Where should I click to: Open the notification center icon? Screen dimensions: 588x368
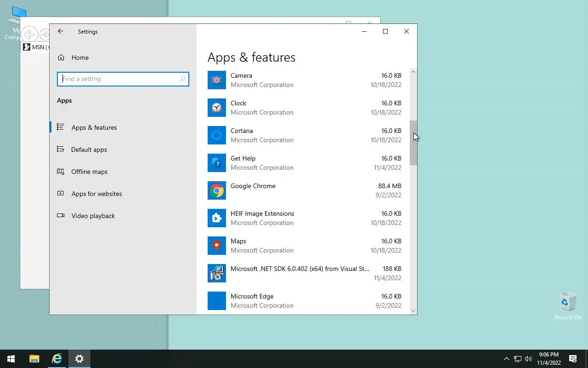(x=573, y=359)
